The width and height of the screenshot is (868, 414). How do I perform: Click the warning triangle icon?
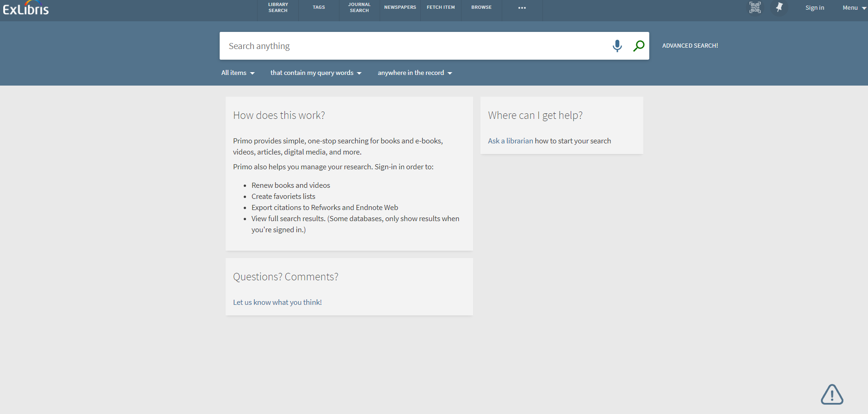(x=831, y=395)
